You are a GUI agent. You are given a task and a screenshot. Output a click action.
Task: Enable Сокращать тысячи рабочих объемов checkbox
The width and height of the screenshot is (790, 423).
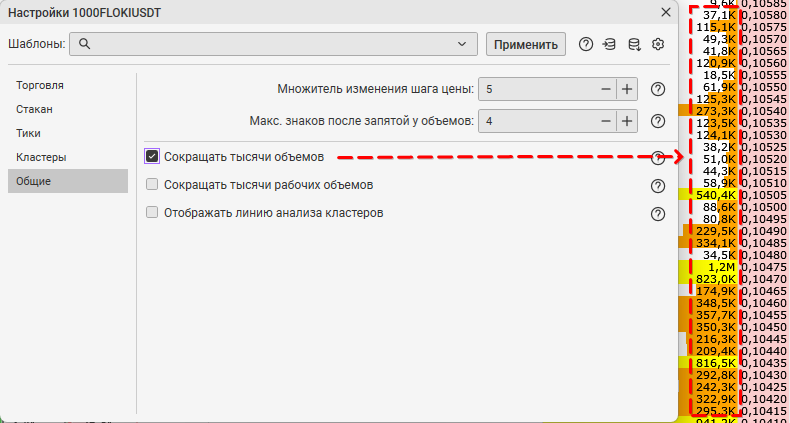152,184
